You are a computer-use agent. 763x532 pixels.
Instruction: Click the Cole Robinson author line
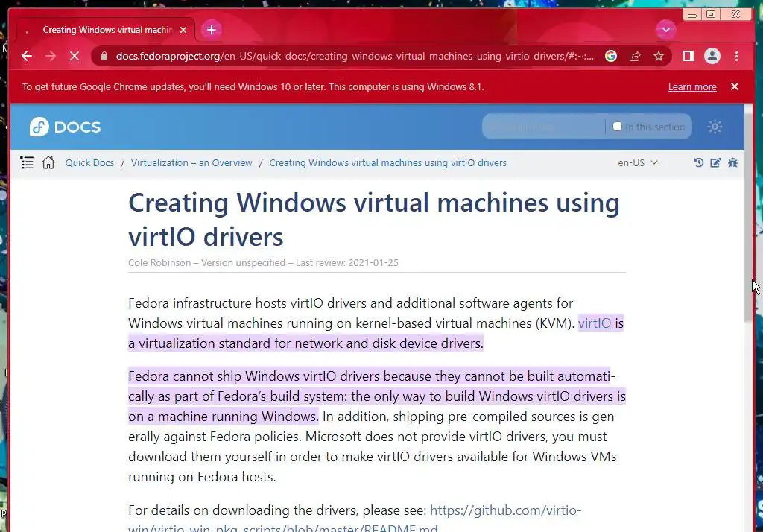[263, 262]
